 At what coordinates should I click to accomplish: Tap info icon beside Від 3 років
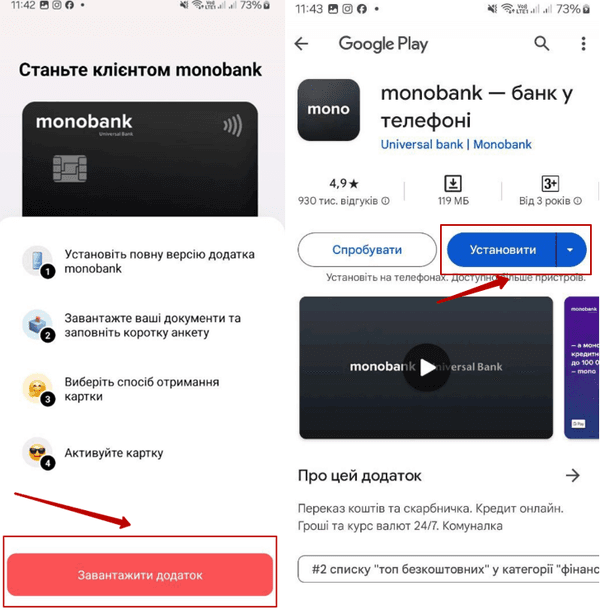(578, 201)
